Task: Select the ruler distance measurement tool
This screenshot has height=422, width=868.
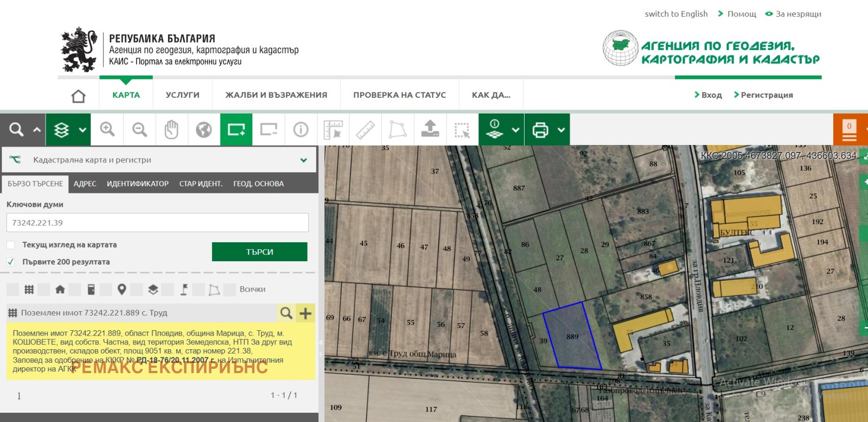Action: coord(366,130)
